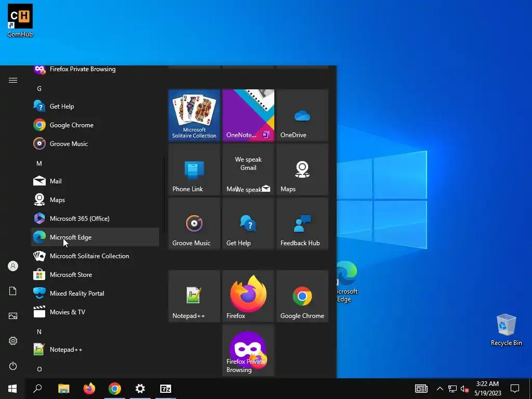Screen dimensions: 532x399
Task: Open the clock showing 3:22 AM
Action: (x=487, y=389)
